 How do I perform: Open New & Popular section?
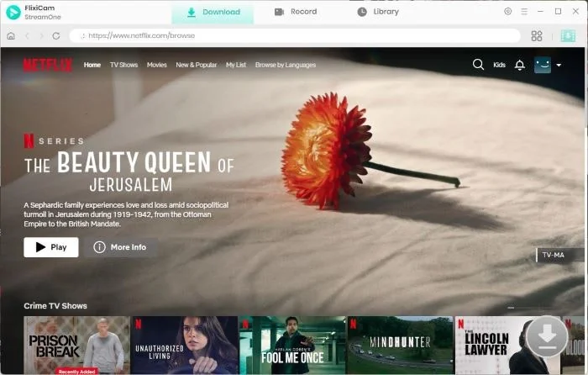point(197,65)
